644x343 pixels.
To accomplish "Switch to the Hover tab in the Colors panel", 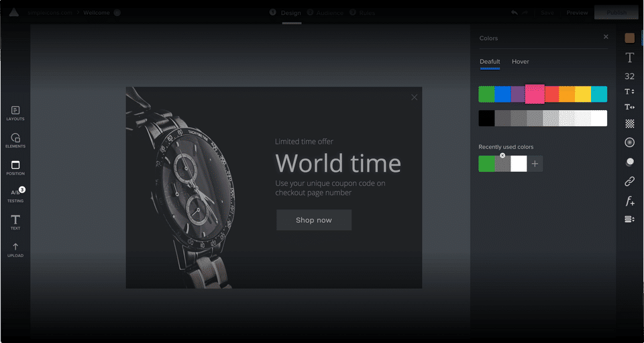I will pyautogui.click(x=520, y=62).
